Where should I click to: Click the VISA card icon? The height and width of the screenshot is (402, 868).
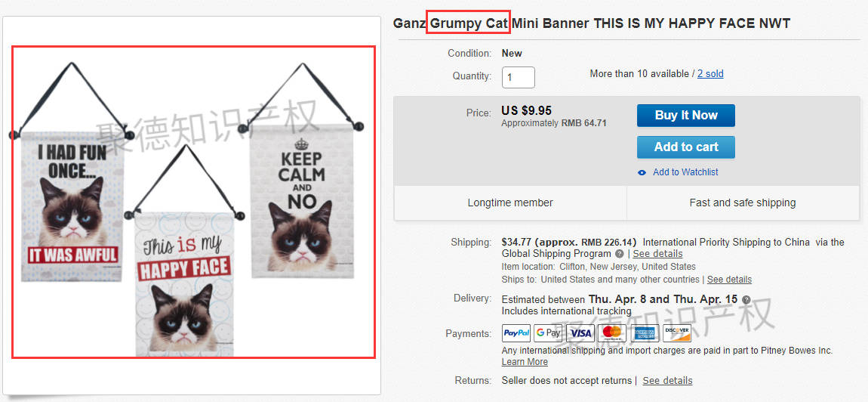[580, 333]
